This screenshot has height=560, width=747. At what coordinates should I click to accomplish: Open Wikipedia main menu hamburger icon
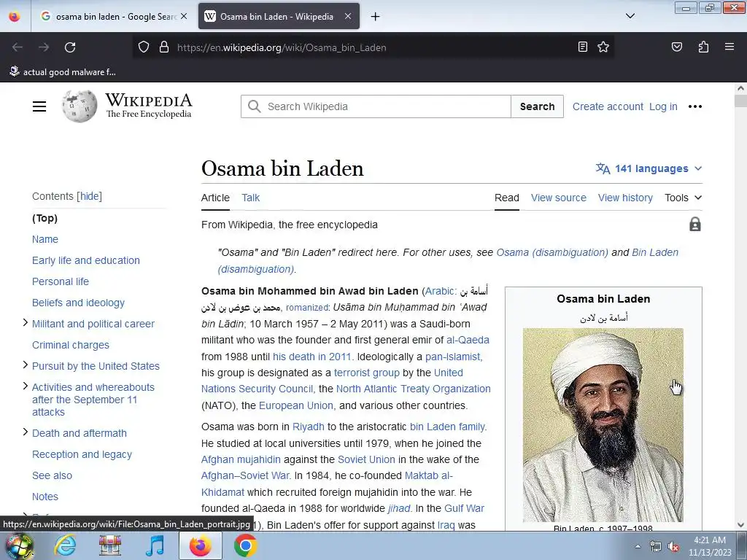pos(39,106)
